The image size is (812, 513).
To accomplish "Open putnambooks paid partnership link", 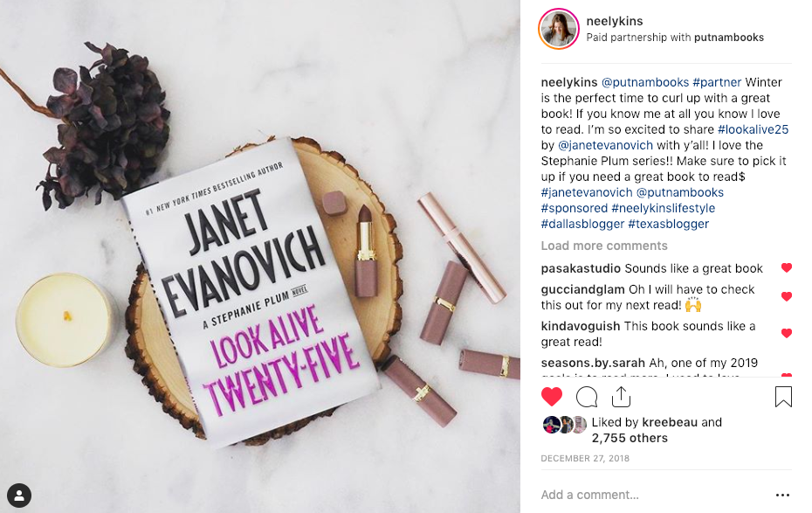I will click(x=729, y=38).
